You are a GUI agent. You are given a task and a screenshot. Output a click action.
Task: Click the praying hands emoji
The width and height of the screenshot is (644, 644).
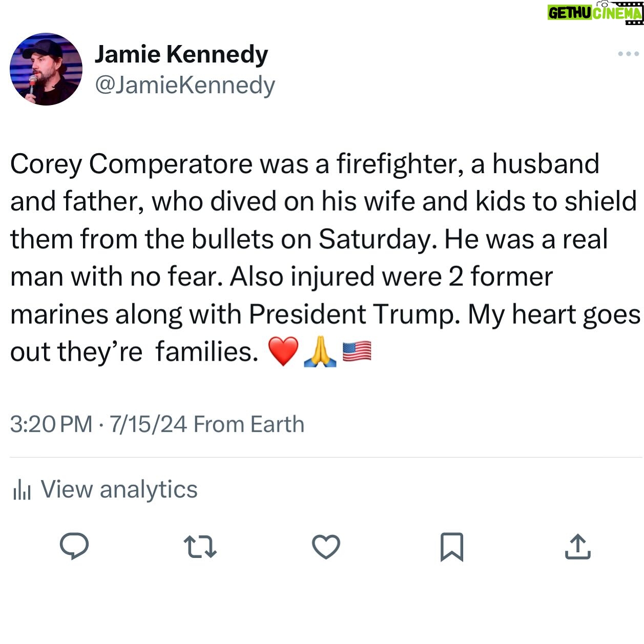click(x=320, y=352)
